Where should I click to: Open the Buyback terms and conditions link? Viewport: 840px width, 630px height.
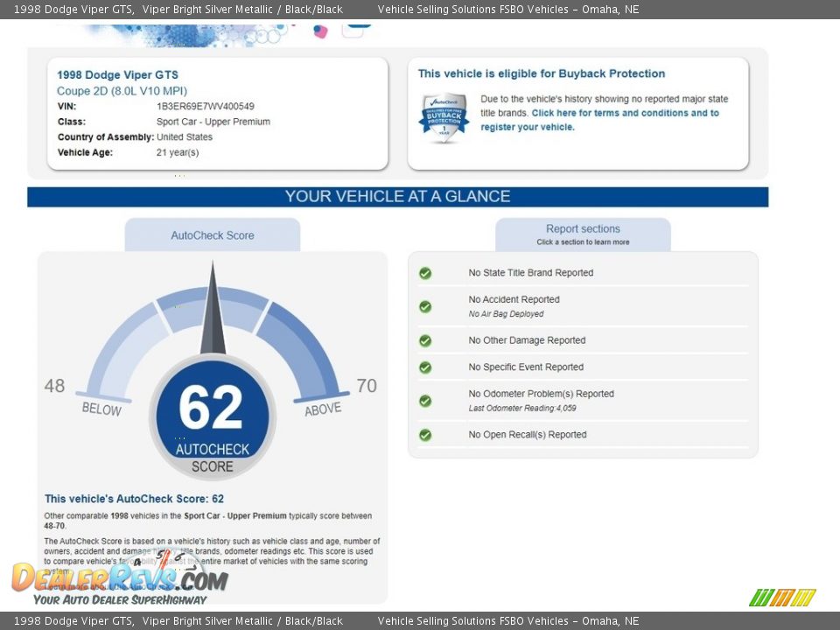600,120
